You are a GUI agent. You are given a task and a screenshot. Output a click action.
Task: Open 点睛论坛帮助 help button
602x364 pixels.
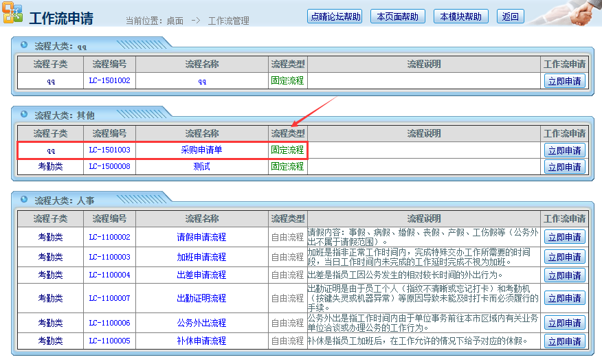(334, 16)
